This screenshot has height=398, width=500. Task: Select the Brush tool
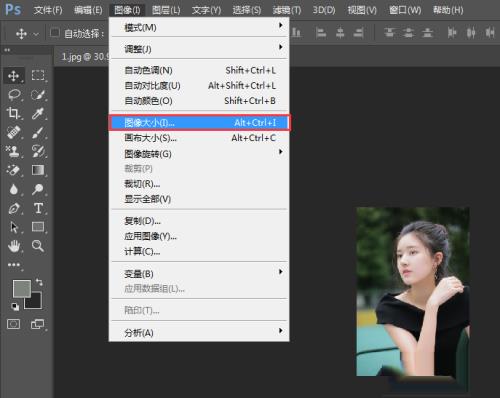38,132
